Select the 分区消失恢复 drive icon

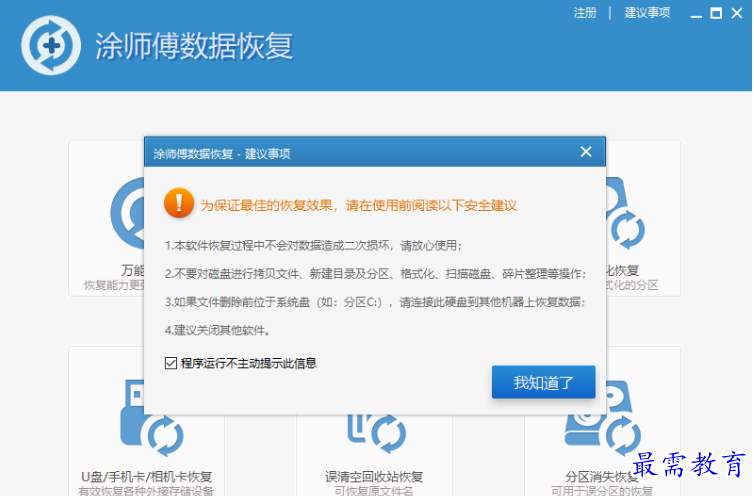pos(603,419)
